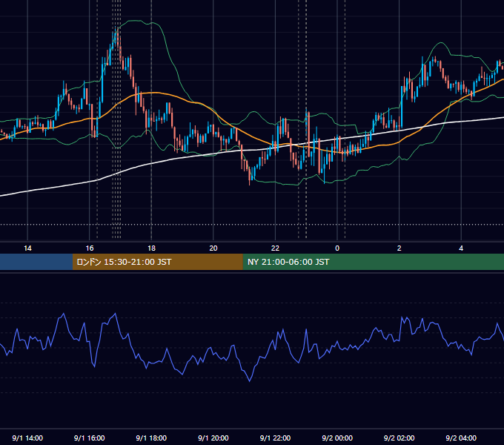Click the 2 hour axis label
Viewport: 504px width, 445px height.
click(399, 248)
